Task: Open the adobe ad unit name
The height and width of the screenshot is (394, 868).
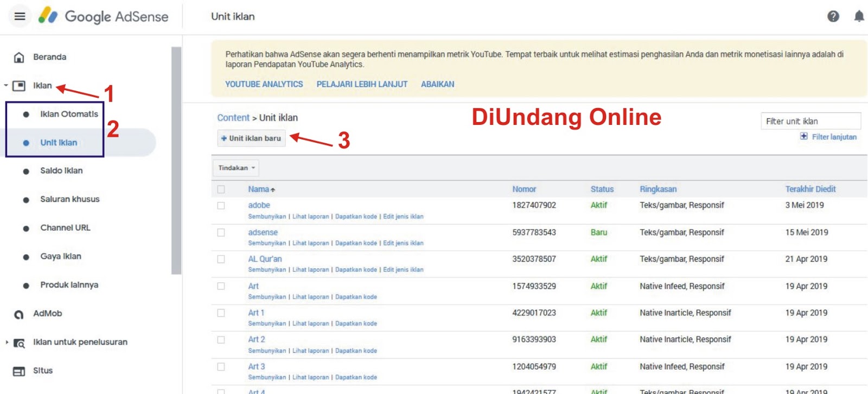Action: click(x=259, y=205)
